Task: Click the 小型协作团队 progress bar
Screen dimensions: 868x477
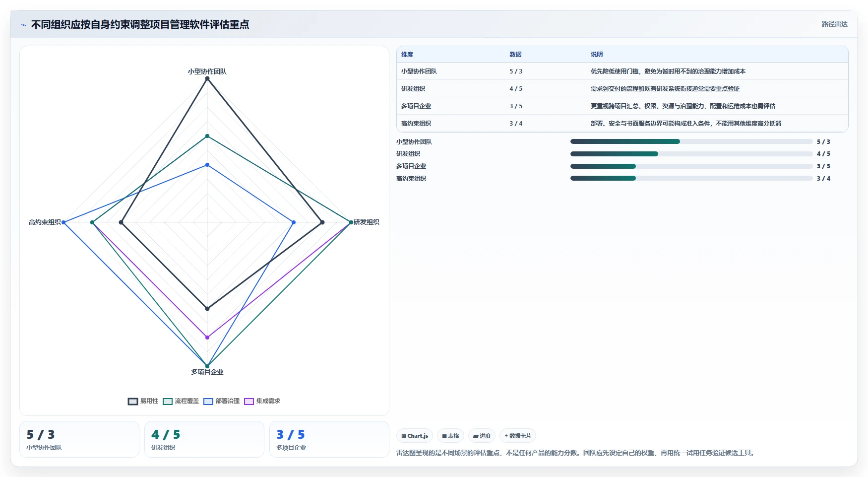Action: tap(691, 141)
